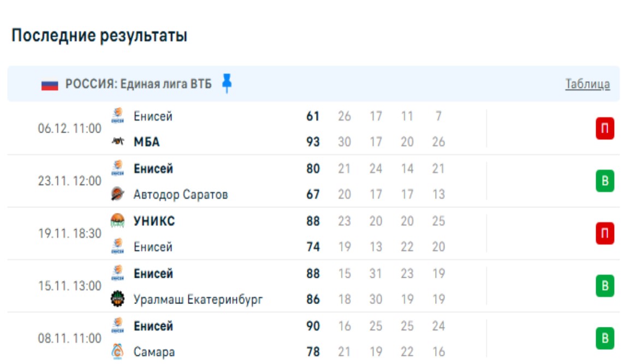This screenshot has width=630, height=364.
Task: Click the Автодор Саратов team logo
Action: click(x=117, y=194)
